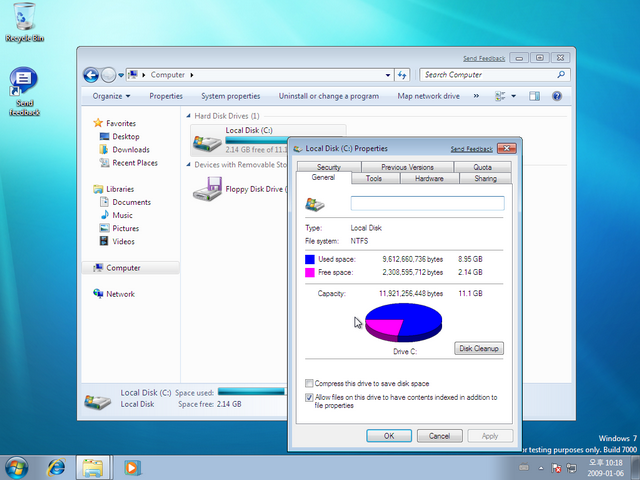The width and height of the screenshot is (640, 480).
Task: Click arrow after Computer in breadcrumb
Action: [192, 75]
